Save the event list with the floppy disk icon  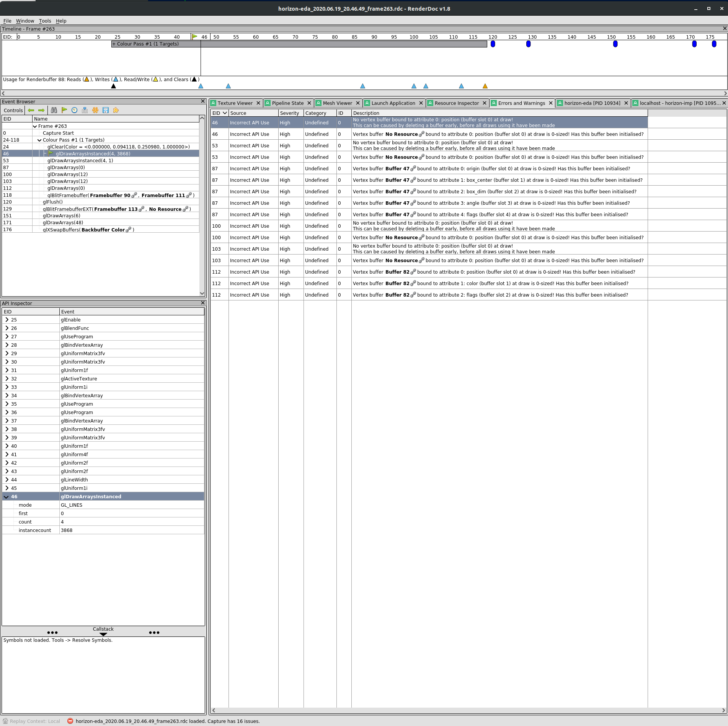click(106, 110)
